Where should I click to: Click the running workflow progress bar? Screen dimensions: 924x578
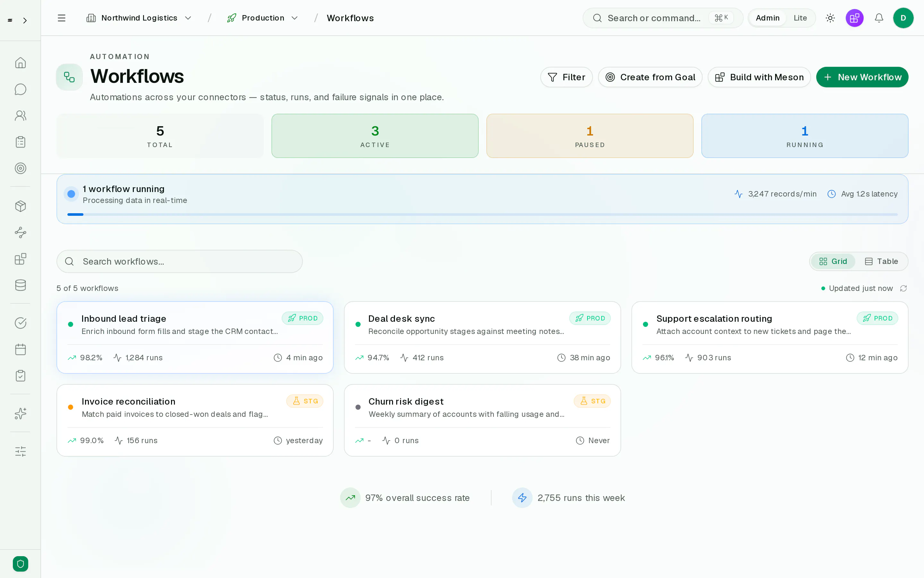pos(482,215)
